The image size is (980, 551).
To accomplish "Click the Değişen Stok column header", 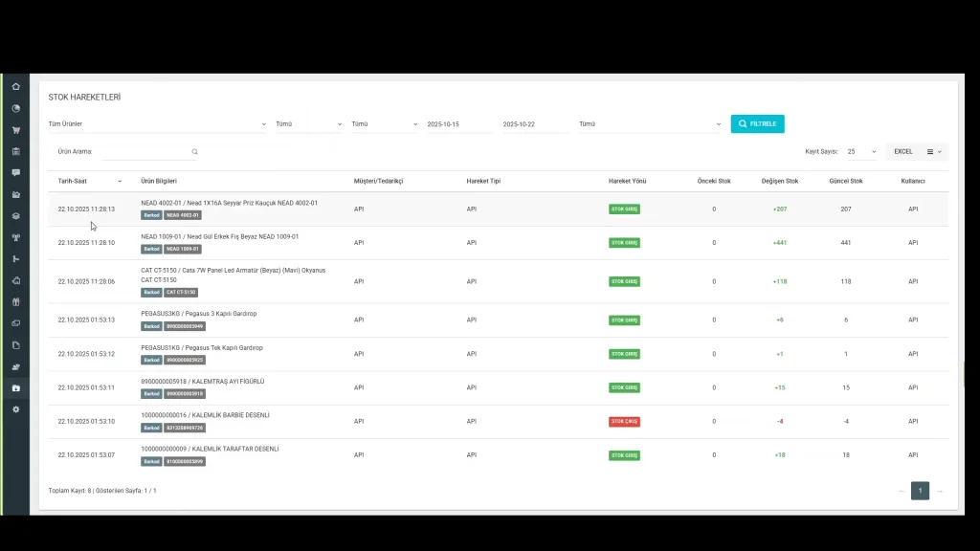I will point(779,181).
